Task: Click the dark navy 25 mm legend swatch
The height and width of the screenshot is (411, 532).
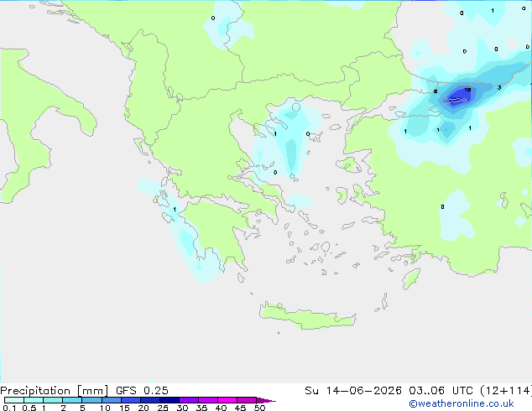Action: tap(170, 400)
